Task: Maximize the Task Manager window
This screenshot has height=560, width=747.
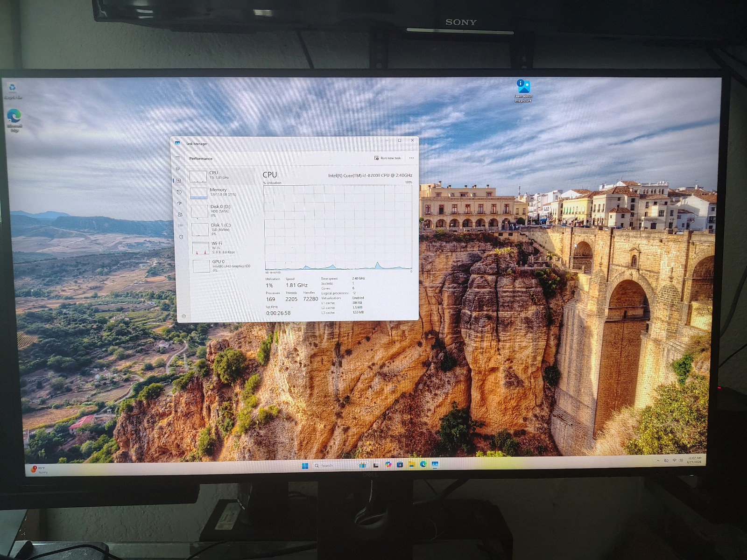Action: (399, 140)
